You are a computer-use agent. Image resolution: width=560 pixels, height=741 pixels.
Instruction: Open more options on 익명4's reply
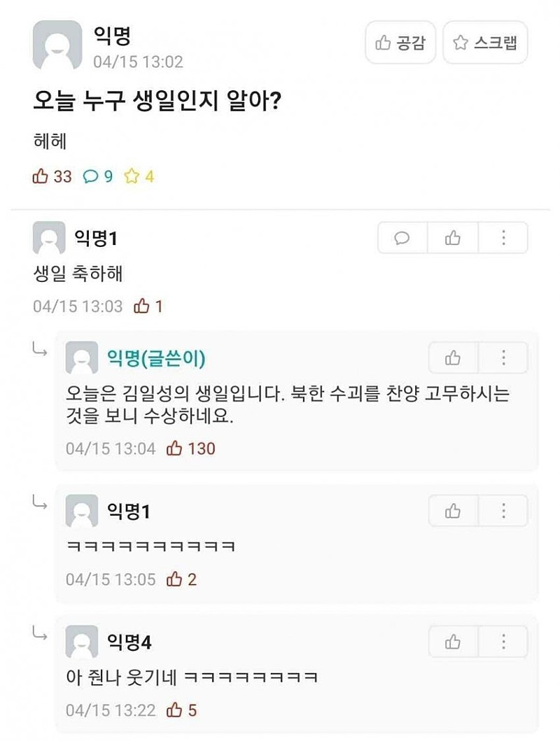[x=503, y=642]
